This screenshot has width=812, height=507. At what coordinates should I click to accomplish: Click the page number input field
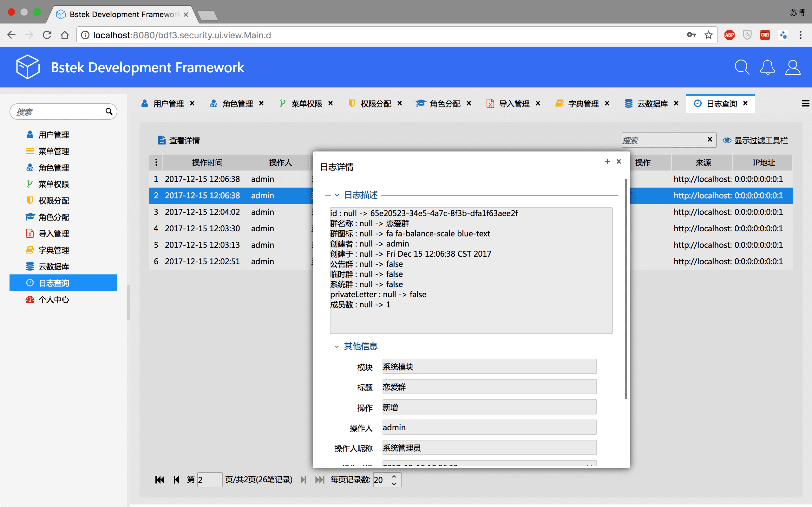(x=209, y=480)
